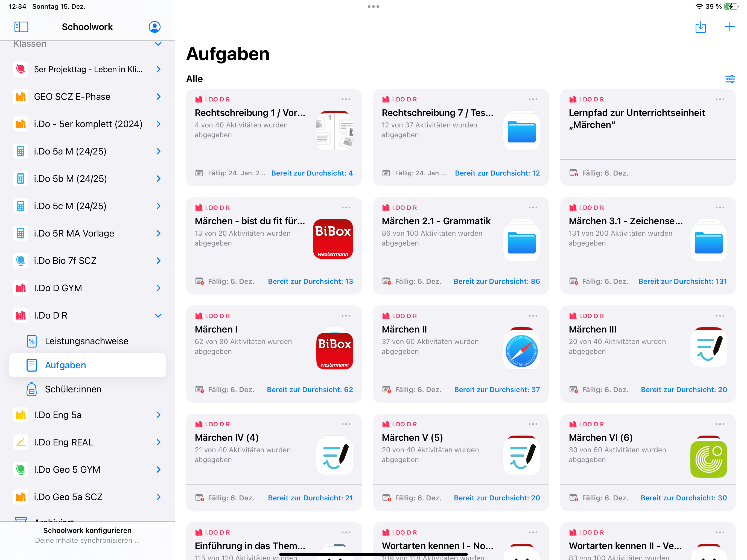This screenshot has width=747, height=560.
Task: Open more options on Märchen 2.1 card
Action: pos(533,207)
